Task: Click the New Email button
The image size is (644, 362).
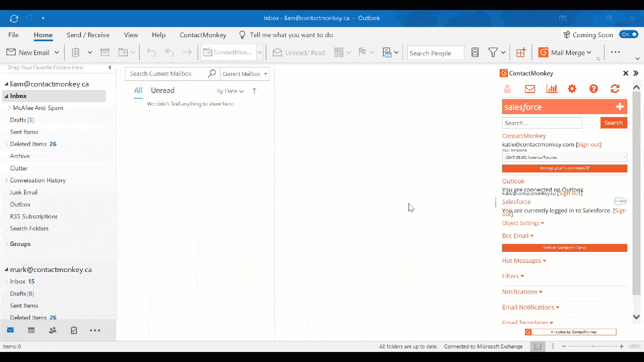Action: [x=28, y=52]
